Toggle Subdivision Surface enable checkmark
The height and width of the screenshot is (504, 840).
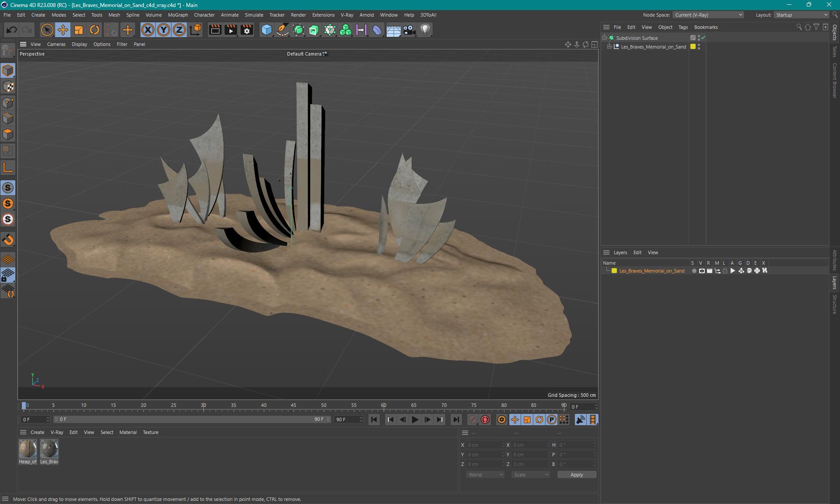point(703,38)
